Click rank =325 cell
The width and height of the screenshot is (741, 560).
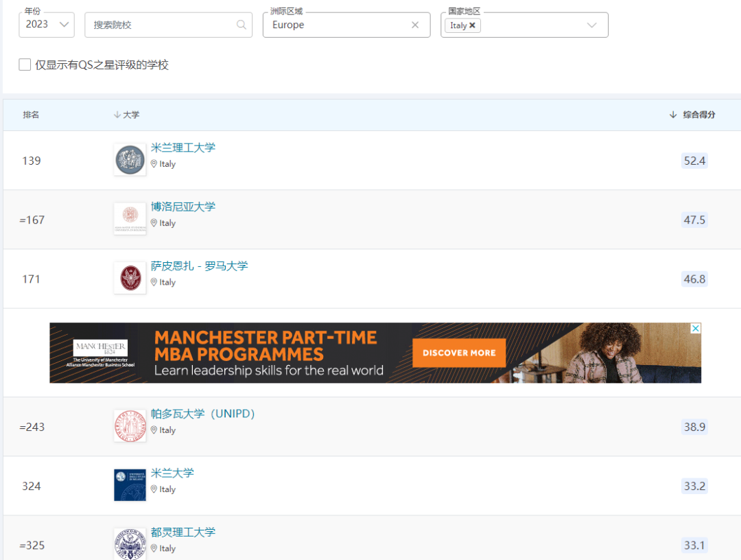click(32, 545)
